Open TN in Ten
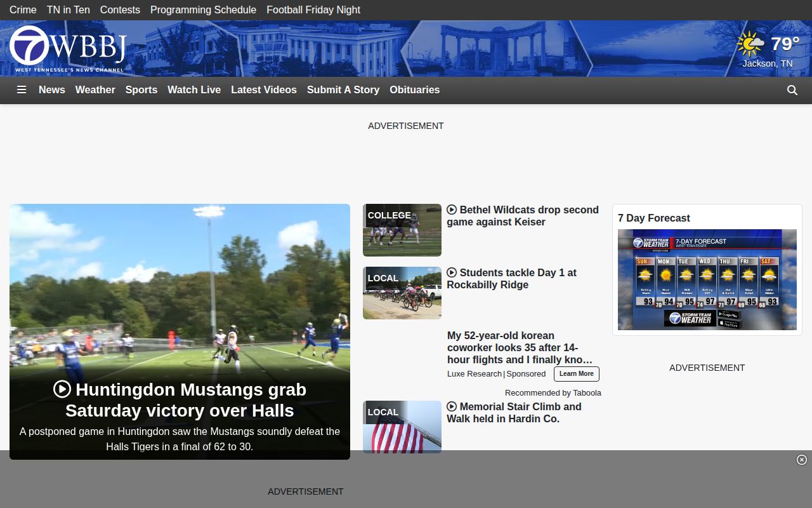 click(x=69, y=10)
